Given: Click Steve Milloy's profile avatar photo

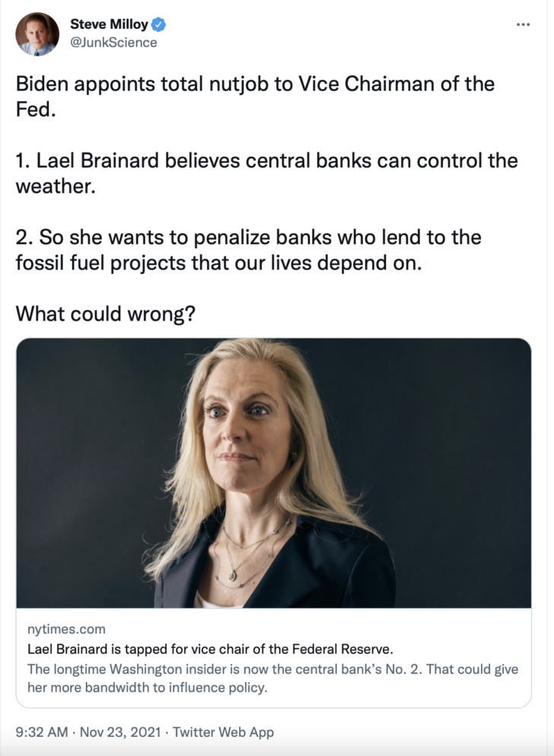Looking at the screenshot, I should point(37,34).
